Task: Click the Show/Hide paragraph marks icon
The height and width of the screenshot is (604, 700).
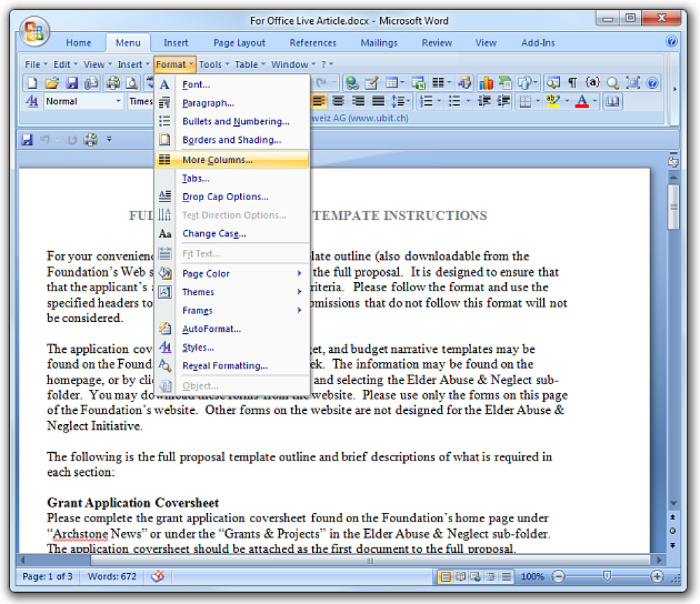Action: pos(573,83)
